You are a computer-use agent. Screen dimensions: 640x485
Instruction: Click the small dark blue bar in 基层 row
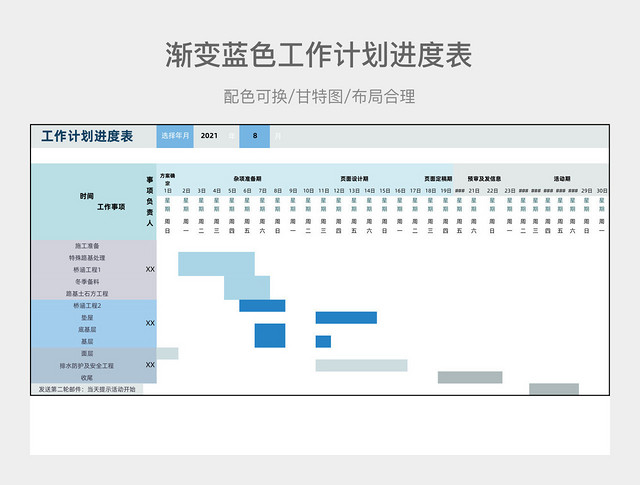coord(323,341)
